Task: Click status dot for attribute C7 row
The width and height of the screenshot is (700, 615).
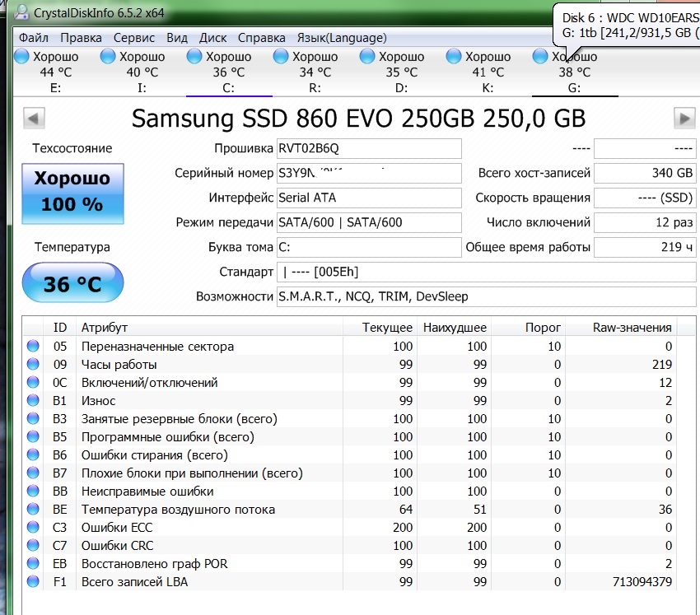Action: (33, 545)
